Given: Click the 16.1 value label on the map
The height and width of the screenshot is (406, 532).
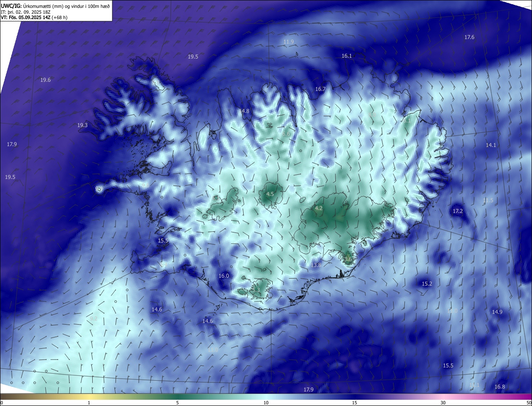Looking at the screenshot, I should click(347, 56).
